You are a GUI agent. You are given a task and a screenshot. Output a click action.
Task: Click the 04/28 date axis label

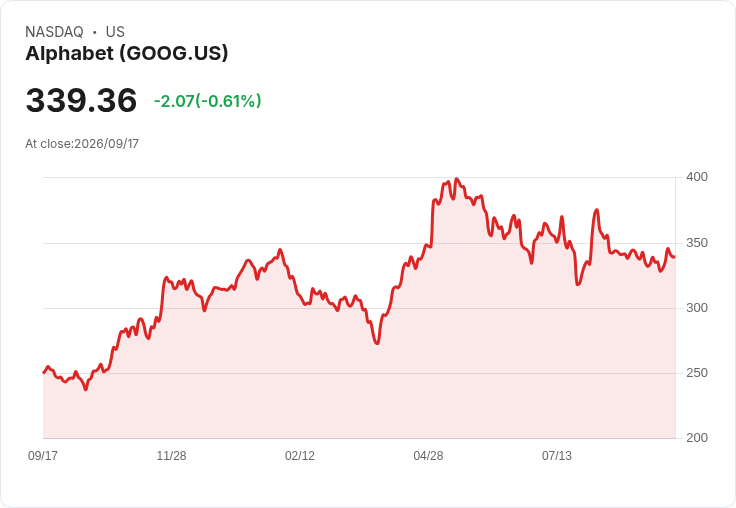[x=428, y=455]
